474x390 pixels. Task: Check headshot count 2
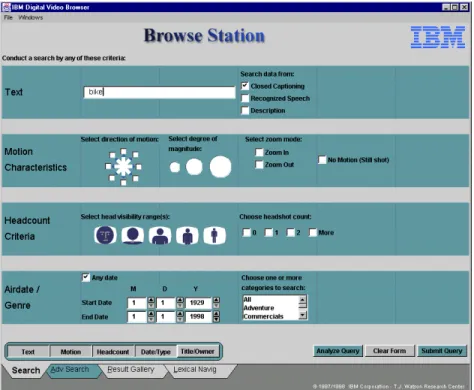(290, 232)
